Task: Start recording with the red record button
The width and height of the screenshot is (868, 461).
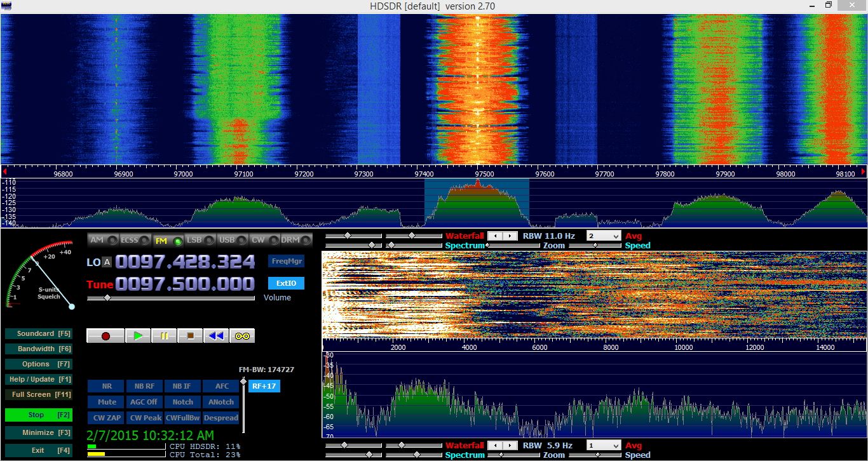Action: [x=105, y=336]
